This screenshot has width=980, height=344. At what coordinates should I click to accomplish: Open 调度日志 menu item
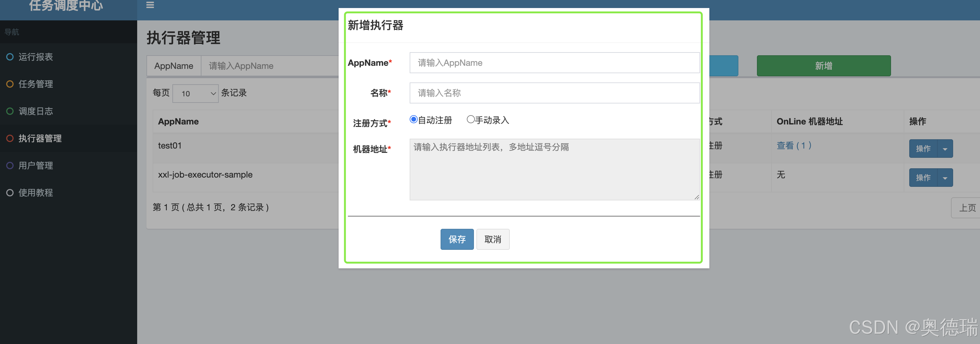36,111
